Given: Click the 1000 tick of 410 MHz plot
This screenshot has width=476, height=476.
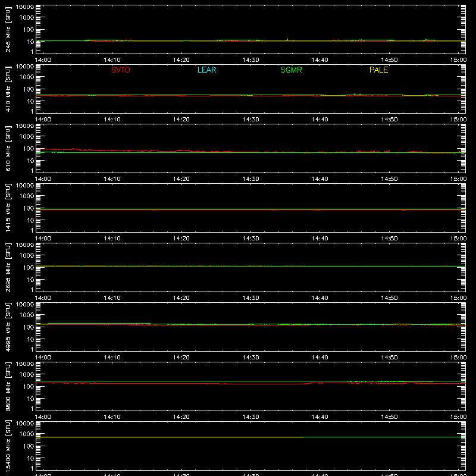Looking at the screenshot, I should (27, 77).
